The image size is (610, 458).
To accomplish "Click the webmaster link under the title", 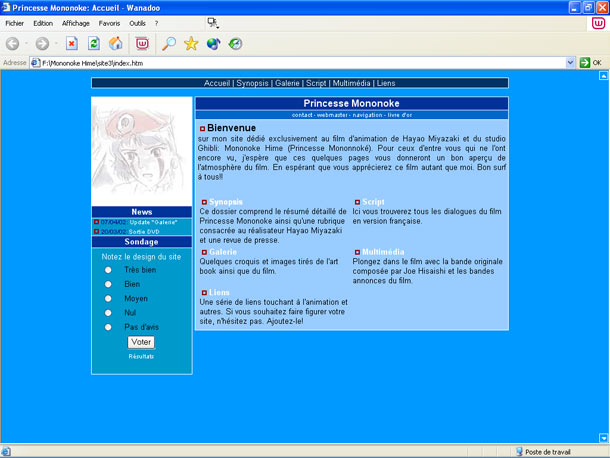I will click(x=332, y=115).
